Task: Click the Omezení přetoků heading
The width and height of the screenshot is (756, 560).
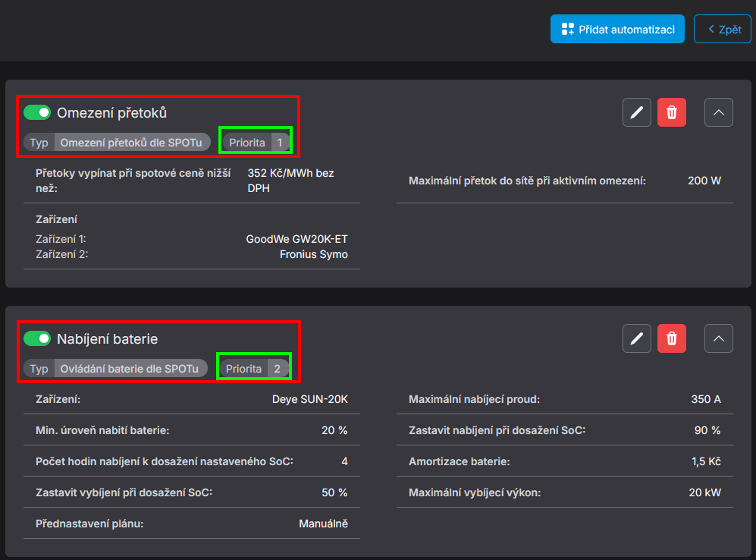Action: coord(111,113)
